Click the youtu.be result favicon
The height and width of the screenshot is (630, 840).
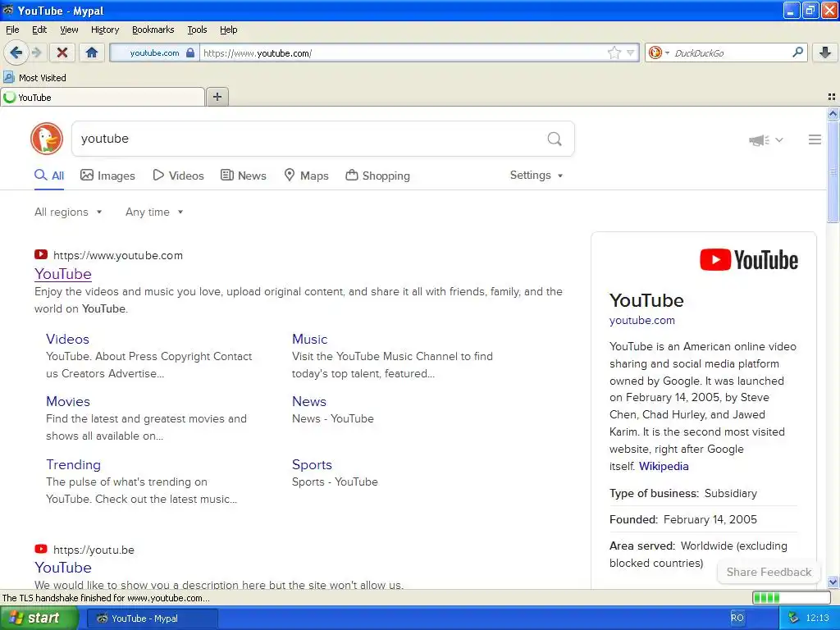coord(41,549)
